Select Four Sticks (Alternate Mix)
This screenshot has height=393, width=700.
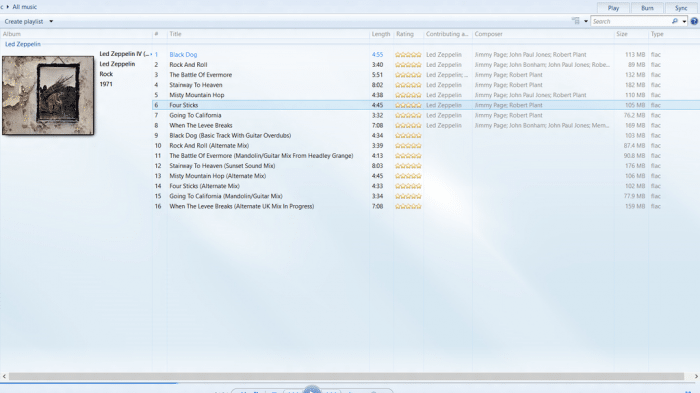(x=204, y=186)
